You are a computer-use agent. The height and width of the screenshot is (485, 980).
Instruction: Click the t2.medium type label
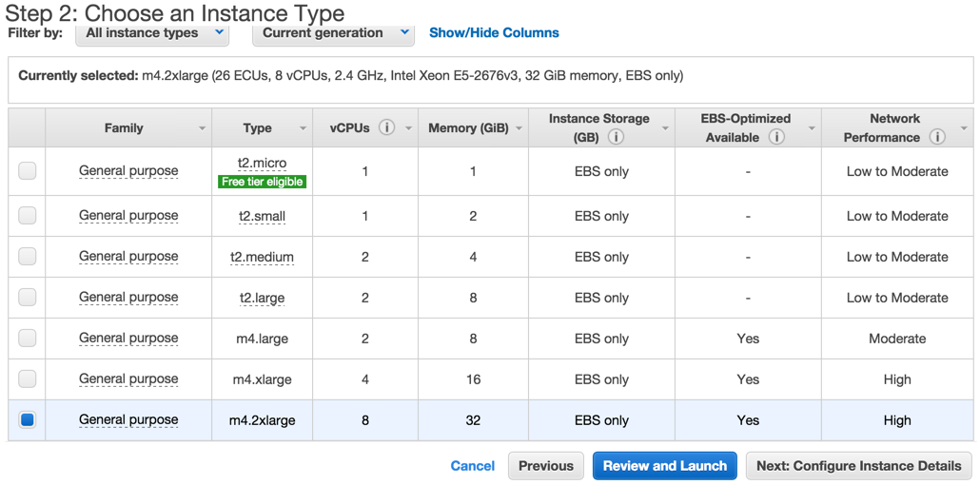[264, 257]
